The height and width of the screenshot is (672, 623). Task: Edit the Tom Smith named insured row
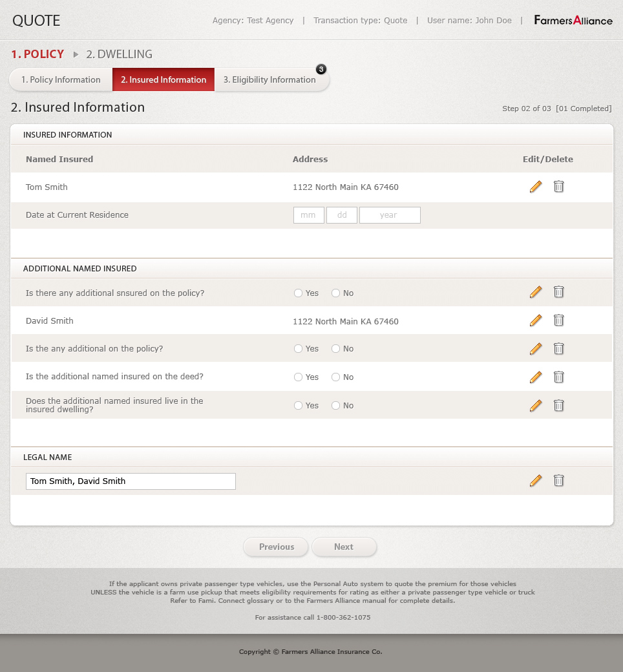(x=536, y=187)
